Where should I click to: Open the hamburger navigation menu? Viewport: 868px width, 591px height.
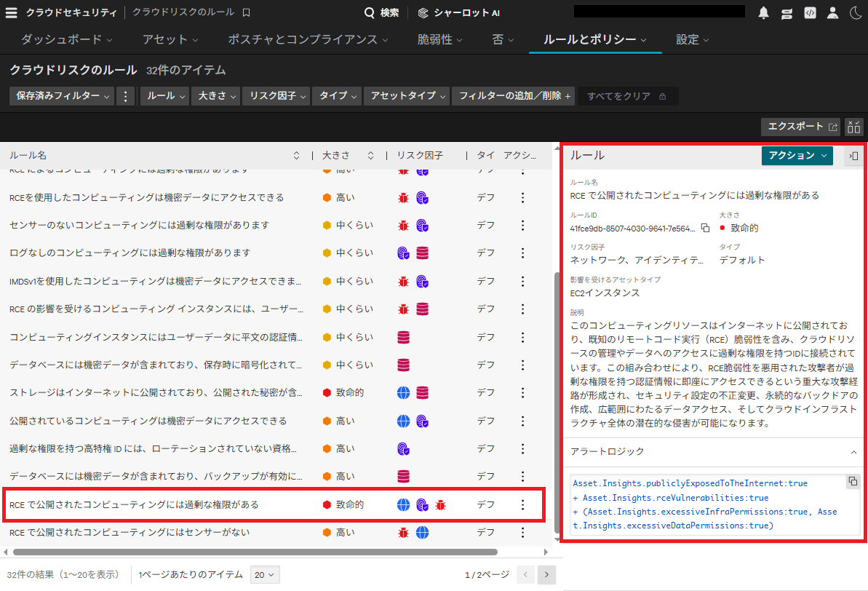(x=11, y=12)
